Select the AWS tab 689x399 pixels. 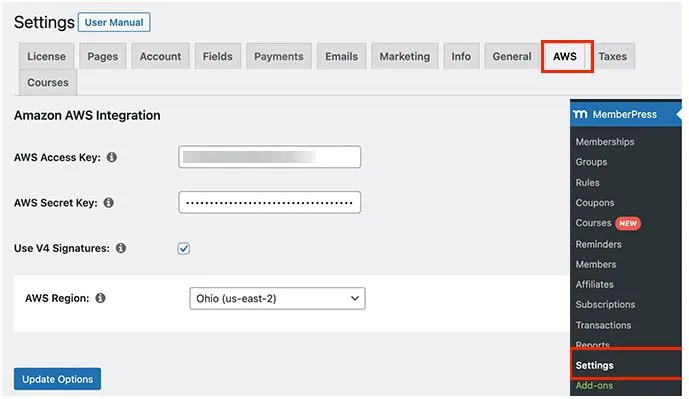[565, 56]
